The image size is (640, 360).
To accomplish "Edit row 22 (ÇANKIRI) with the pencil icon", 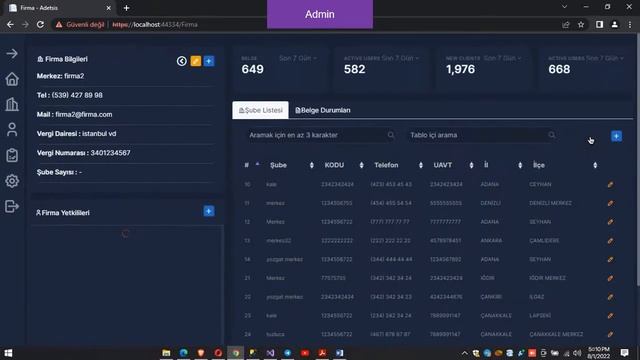I will pos(610,297).
